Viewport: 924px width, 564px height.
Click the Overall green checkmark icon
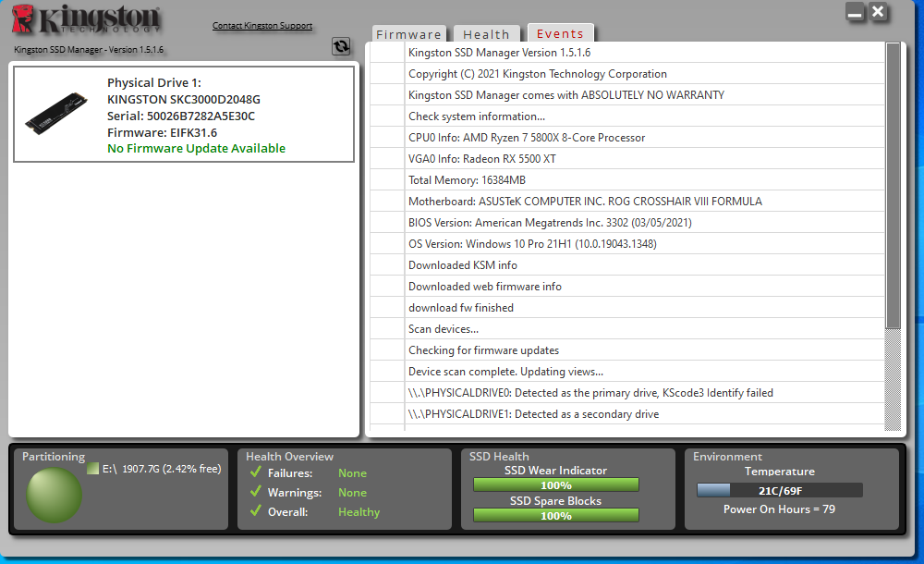click(x=256, y=511)
